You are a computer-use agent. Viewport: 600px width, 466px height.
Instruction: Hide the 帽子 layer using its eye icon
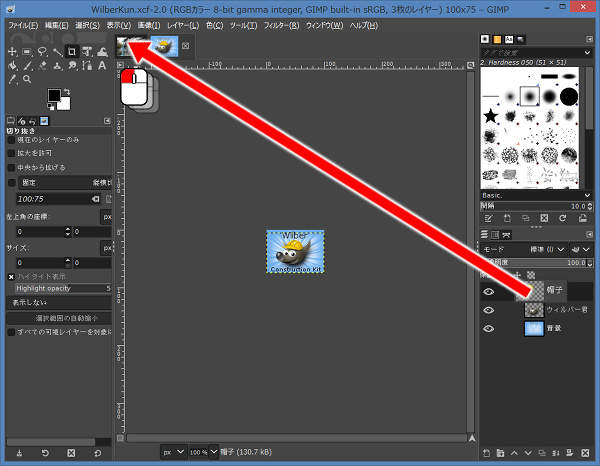[489, 292]
